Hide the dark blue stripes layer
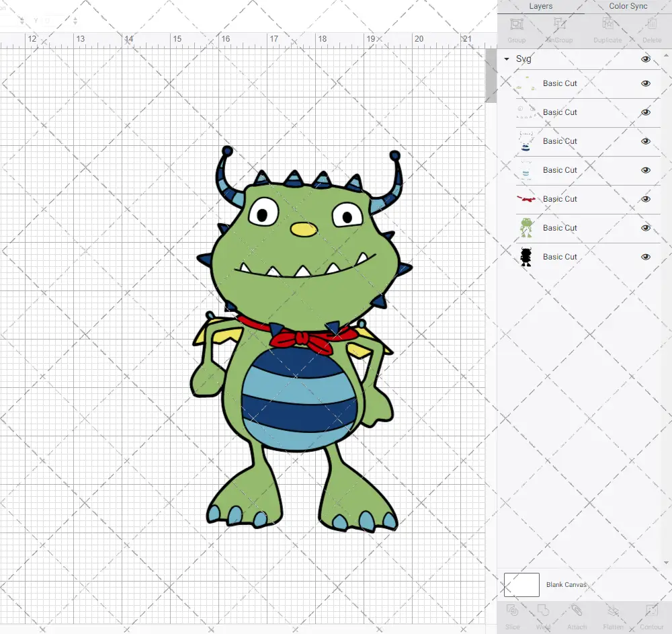 (645, 141)
